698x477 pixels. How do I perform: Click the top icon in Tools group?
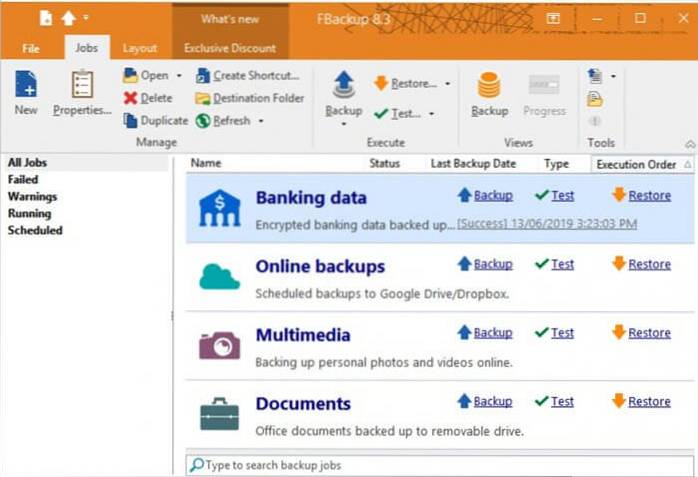point(595,76)
